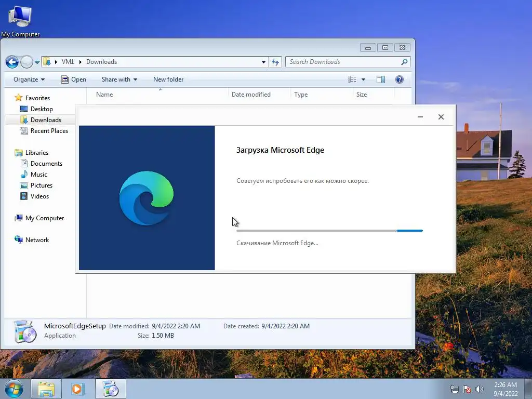
Task: Sort by Type column
Action: 301,95
